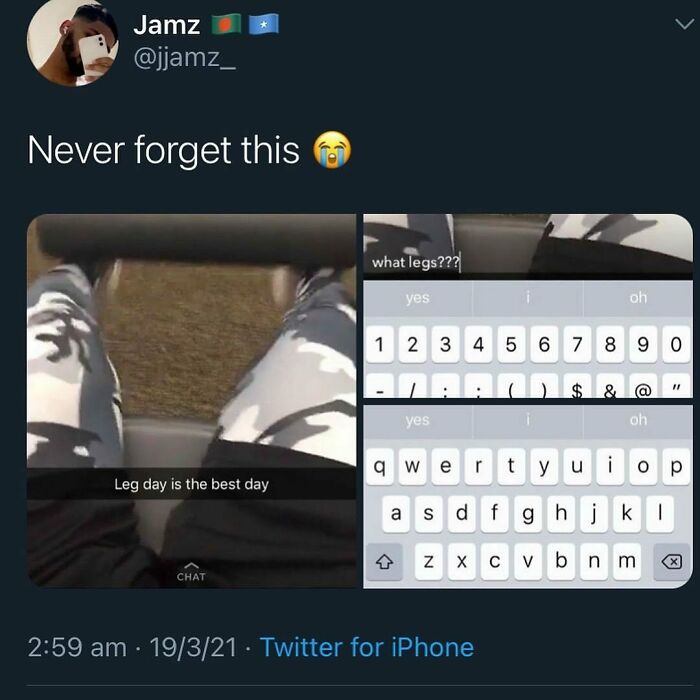Viewport: 700px width, 700px height.
Task: Open the tweet options chevron menu
Action: [x=684, y=24]
